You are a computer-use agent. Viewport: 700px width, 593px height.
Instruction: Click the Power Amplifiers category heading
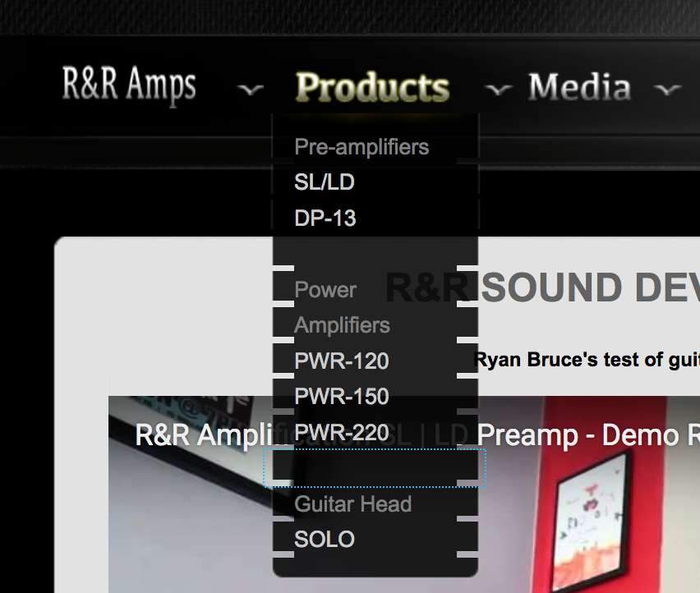[342, 307]
